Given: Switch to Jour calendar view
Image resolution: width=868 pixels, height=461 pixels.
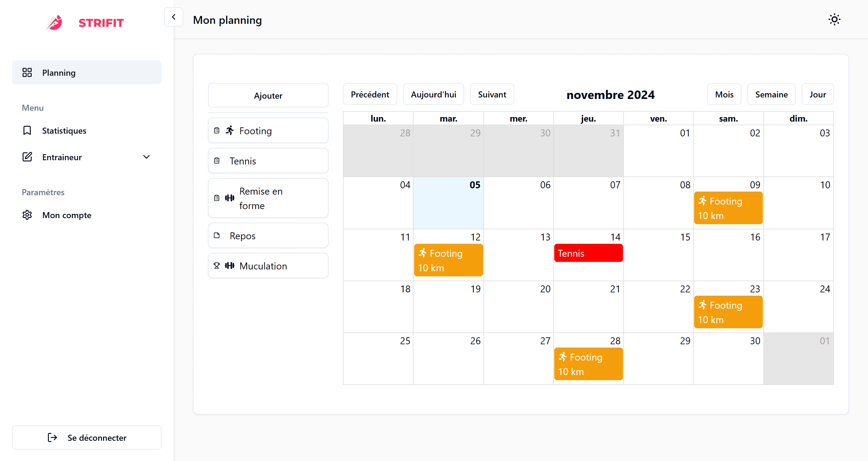Looking at the screenshot, I should [817, 94].
